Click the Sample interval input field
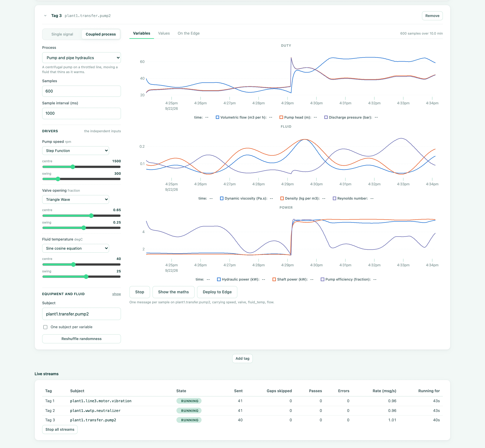485x448 pixels. pyautogui.click(x=81, y=113)
